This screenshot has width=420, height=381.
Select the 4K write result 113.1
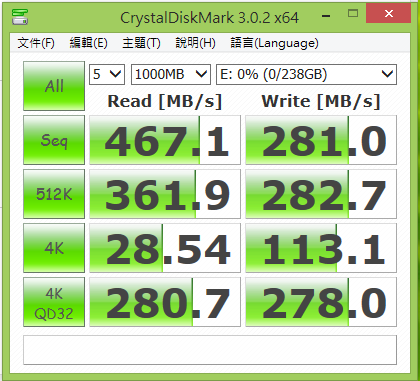coord(321,248)
